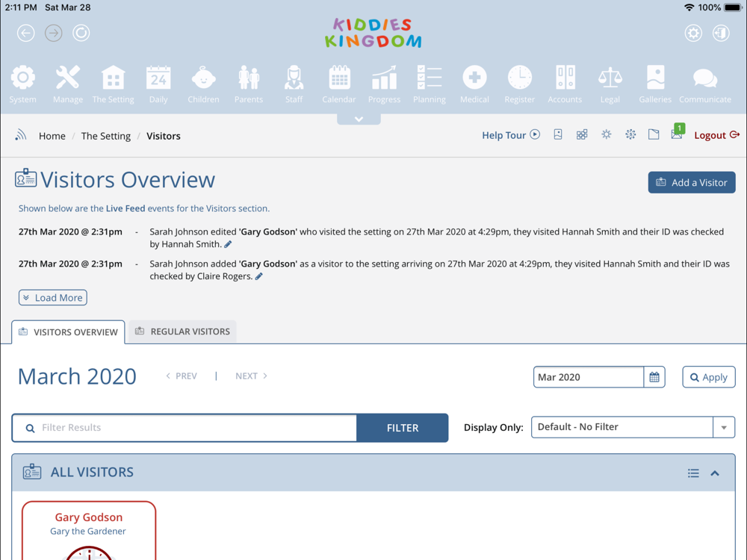Image resolution: width=747 pixels, height=560 pixels.
Task: Focus the Filter Results search field
Action: (x=185, y=428)
